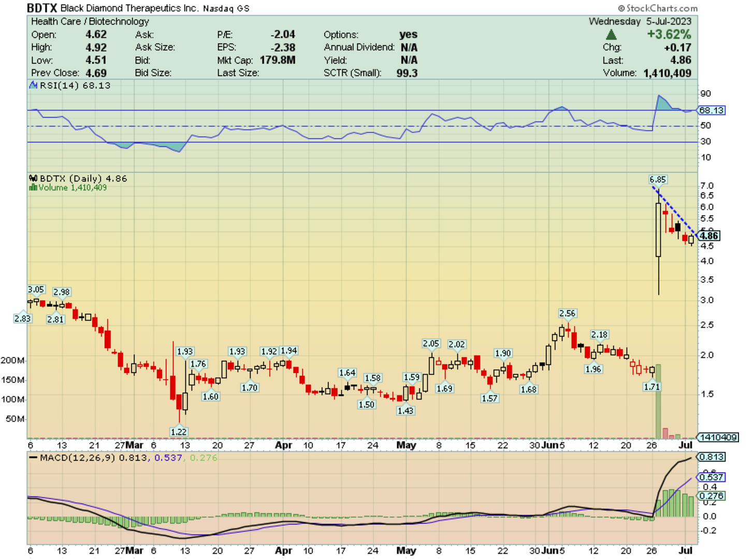Click the Health Care / Biotechnology sector text

click(90, 21)
